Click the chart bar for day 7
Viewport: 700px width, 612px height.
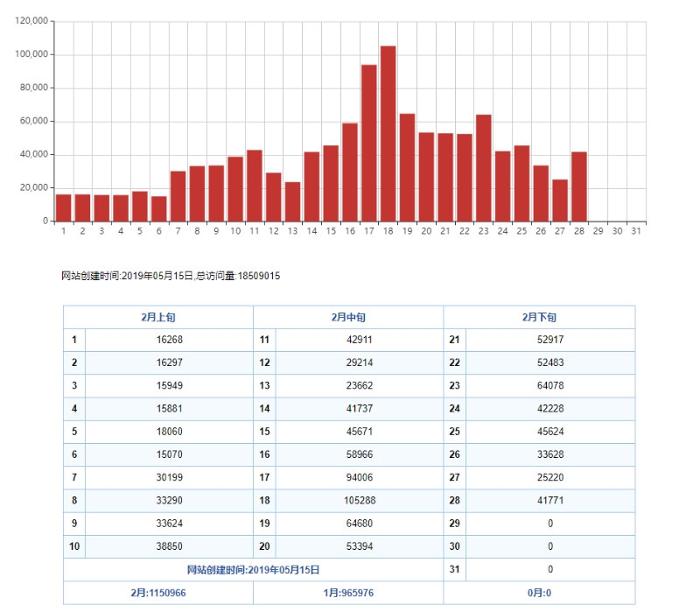click(178, 196)
